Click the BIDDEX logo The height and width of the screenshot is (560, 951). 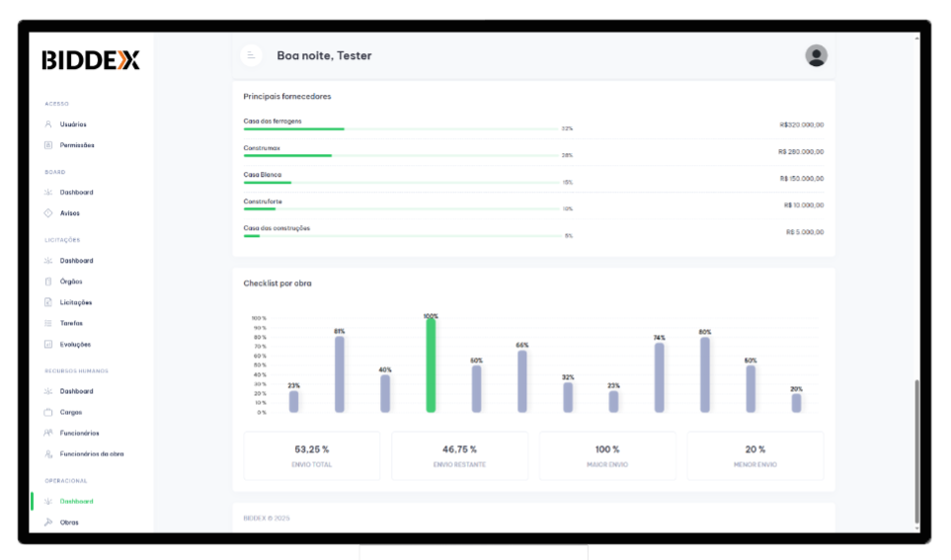pyautogui.click(x=91, y=60)
